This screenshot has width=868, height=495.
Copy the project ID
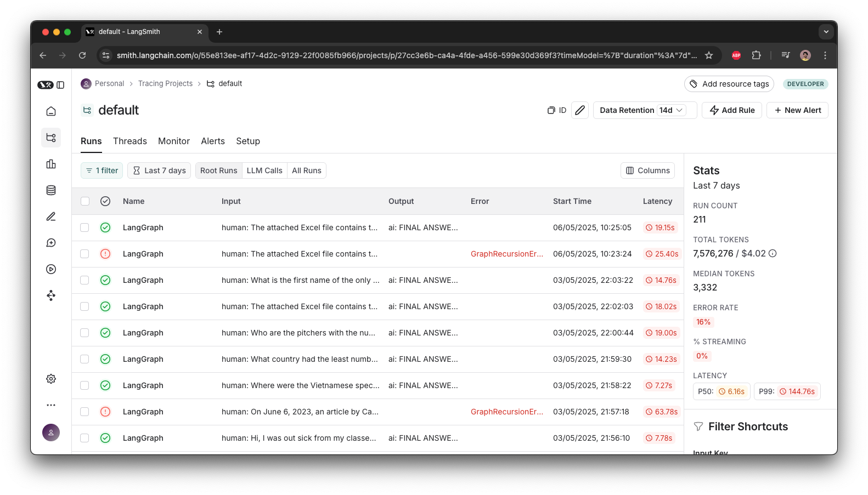[557, 110]
